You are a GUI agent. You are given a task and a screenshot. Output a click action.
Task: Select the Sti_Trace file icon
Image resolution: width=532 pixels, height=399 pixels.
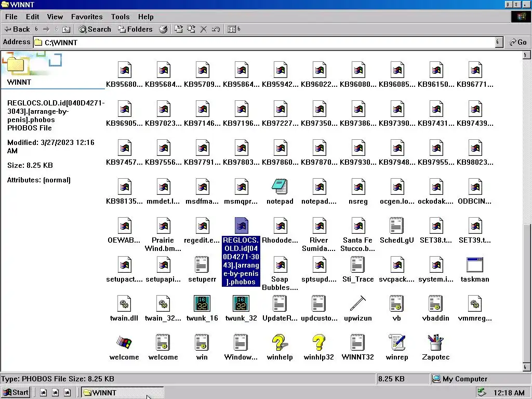point(357,269)
